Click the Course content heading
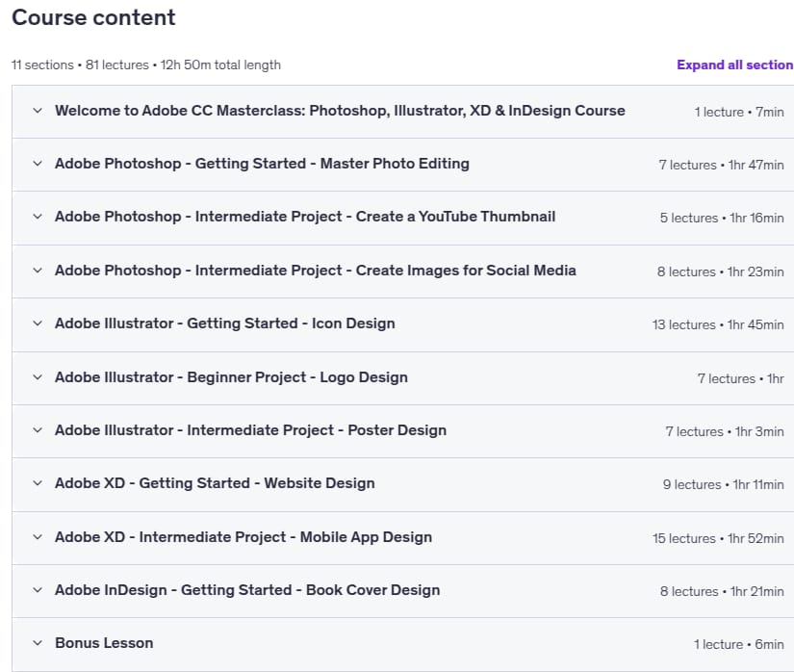 click(93, 17)
